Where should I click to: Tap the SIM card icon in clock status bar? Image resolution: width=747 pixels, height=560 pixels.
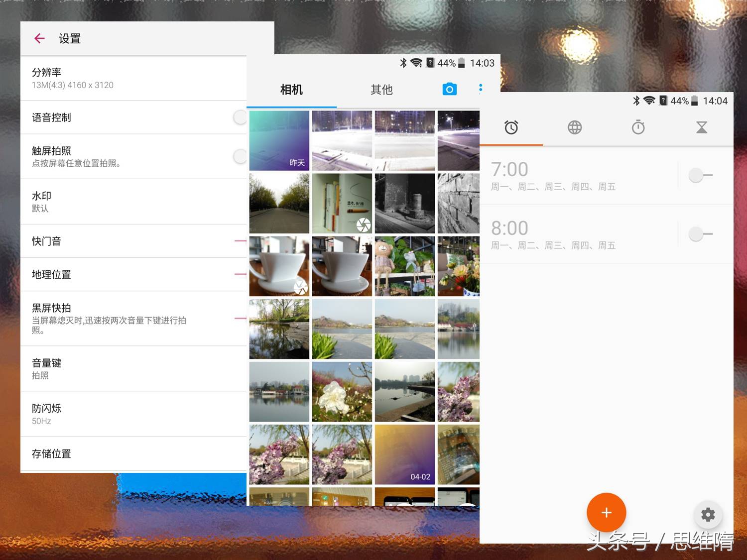pos(663,101)
